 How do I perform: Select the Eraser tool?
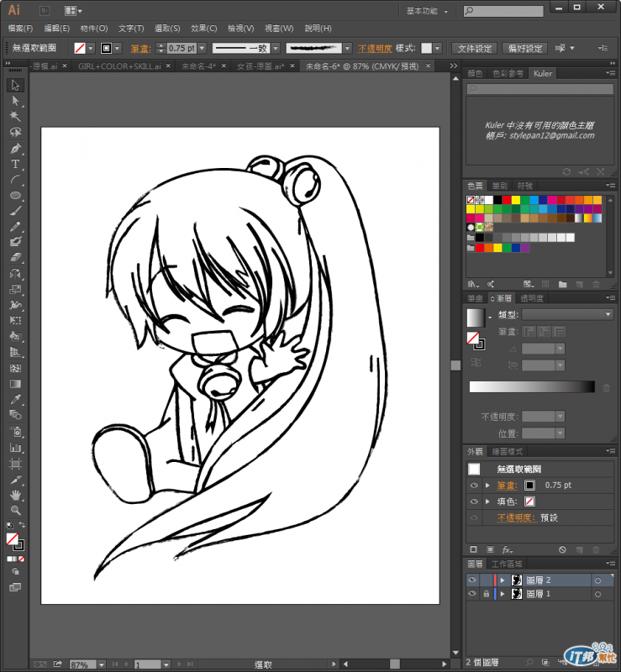[x=15, y=257]
